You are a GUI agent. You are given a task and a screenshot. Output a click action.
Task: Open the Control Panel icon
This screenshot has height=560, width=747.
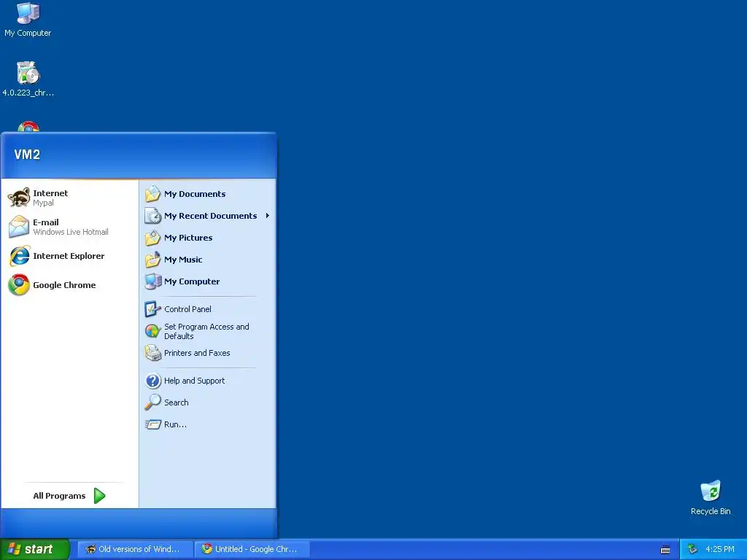(153, 309)
